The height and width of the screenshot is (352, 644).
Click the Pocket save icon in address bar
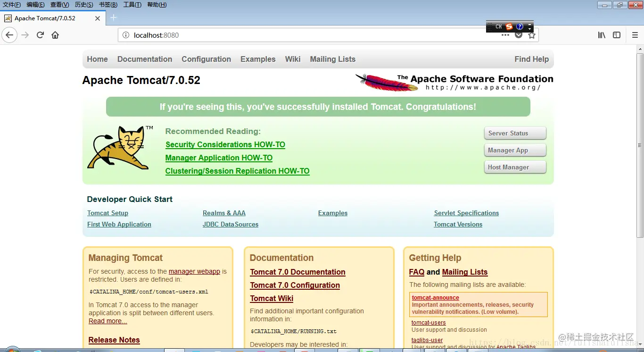[519, 35]
